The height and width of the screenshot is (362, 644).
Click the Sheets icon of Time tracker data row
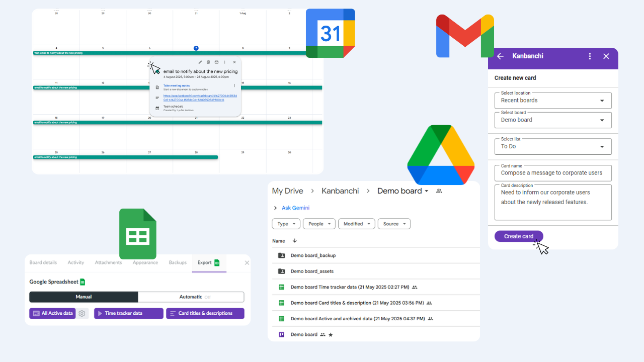tap(282, 287)
